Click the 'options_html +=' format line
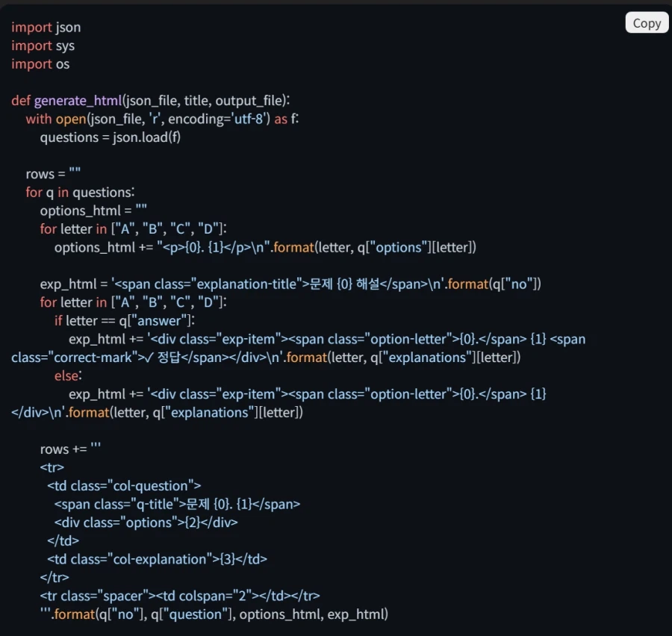This screenshot has height=636, width=672. point(264,247)
